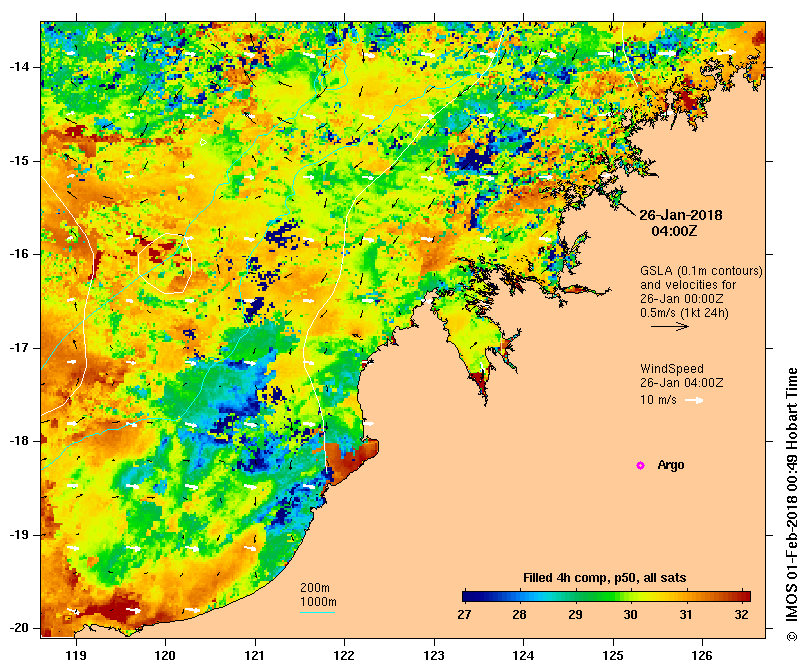Click the latitude label -17
This screenshot has height=672, width=809.
19,348
